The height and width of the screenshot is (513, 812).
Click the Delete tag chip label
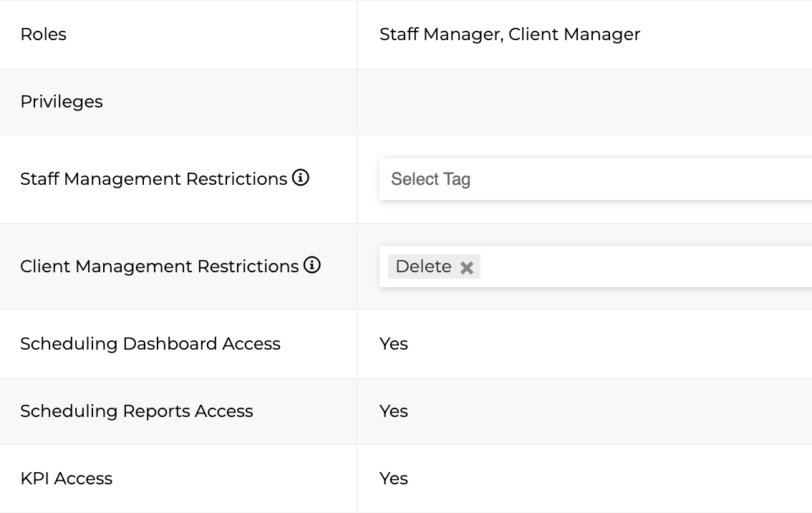tap(423, 267)
